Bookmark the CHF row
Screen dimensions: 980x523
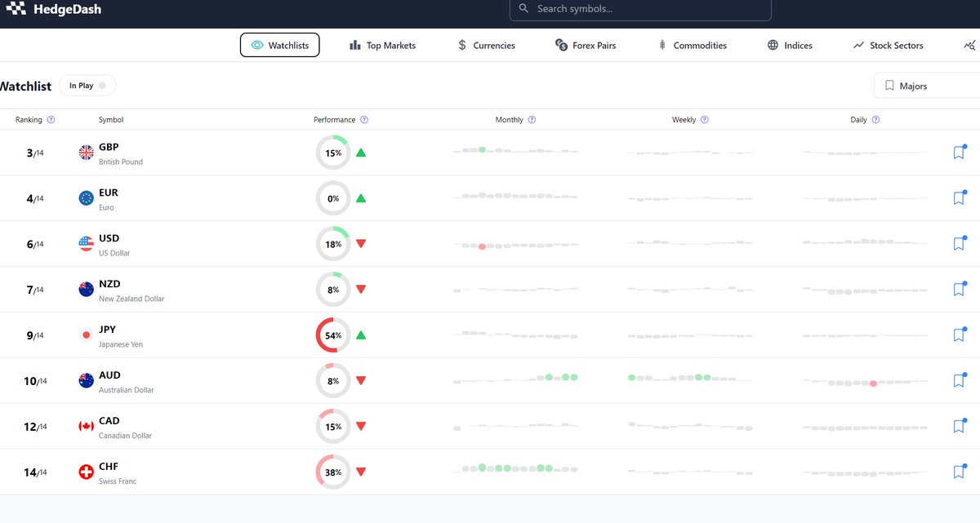click(959, 472)
